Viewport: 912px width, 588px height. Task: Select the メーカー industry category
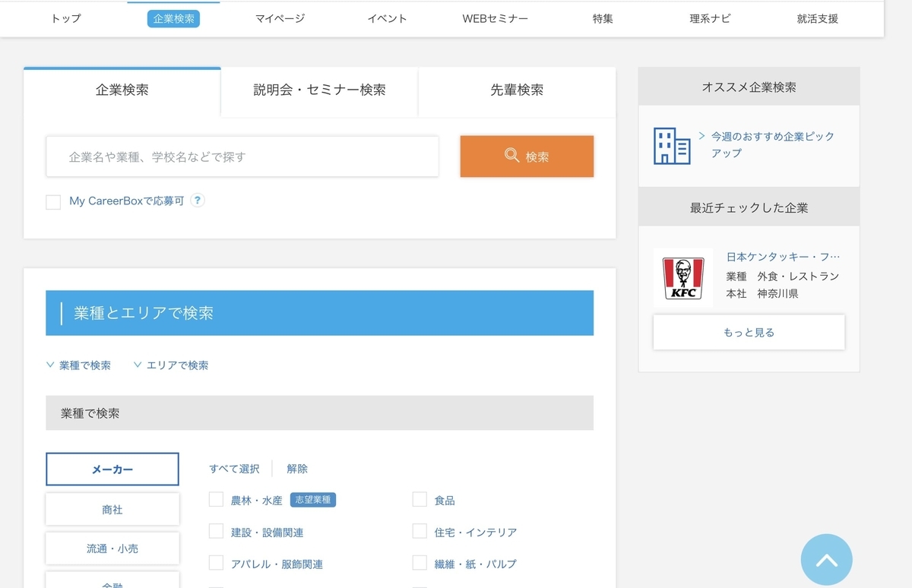(112, 469)
